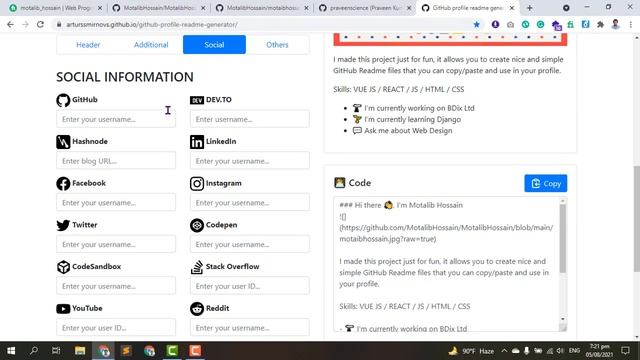Copy the generated readme code
The height and width of the screenshot is (360, 640).
[x=546, y=183]
